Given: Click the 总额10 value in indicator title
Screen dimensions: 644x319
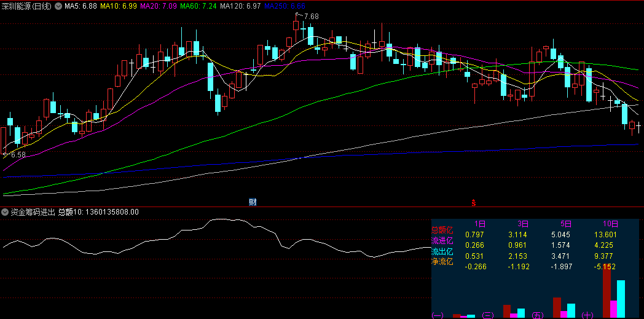Looking at the screenshot, I should 98,212.
